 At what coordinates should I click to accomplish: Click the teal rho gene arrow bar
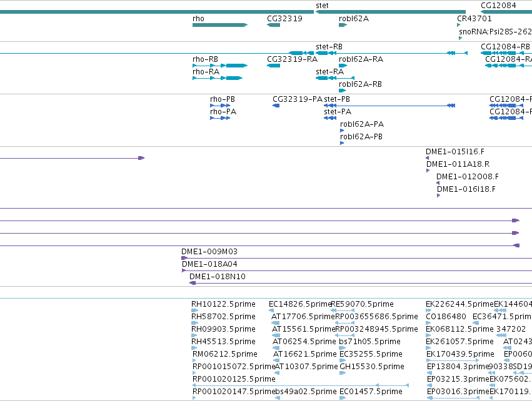click(x=220, y=25)
